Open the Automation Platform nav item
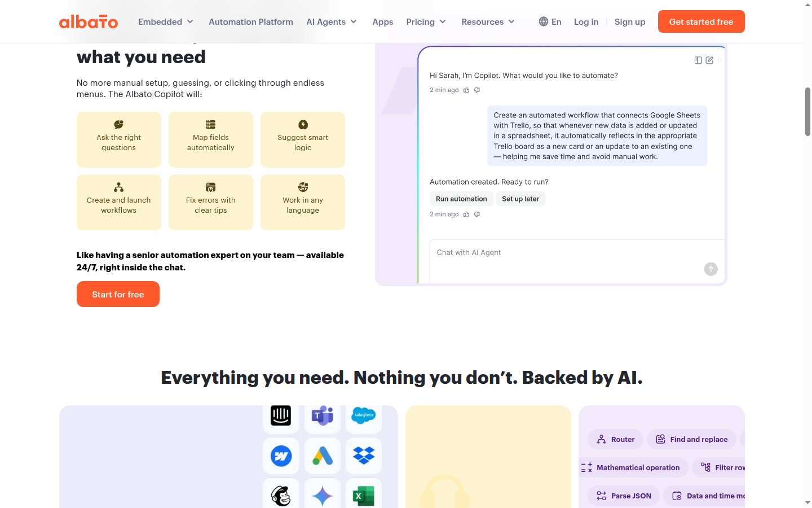The width and height of the screenshot is (812, 508). [251, 21]
